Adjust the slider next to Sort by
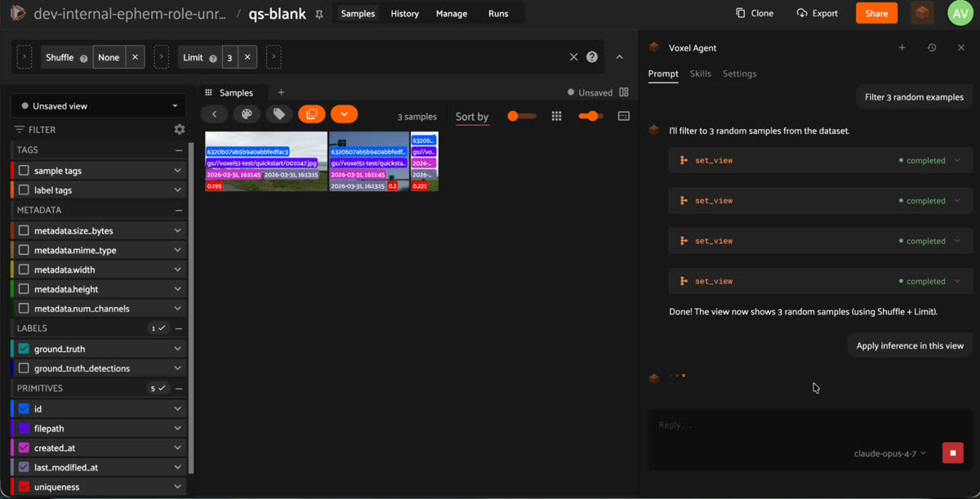980x499 pixels. (522, 116)
